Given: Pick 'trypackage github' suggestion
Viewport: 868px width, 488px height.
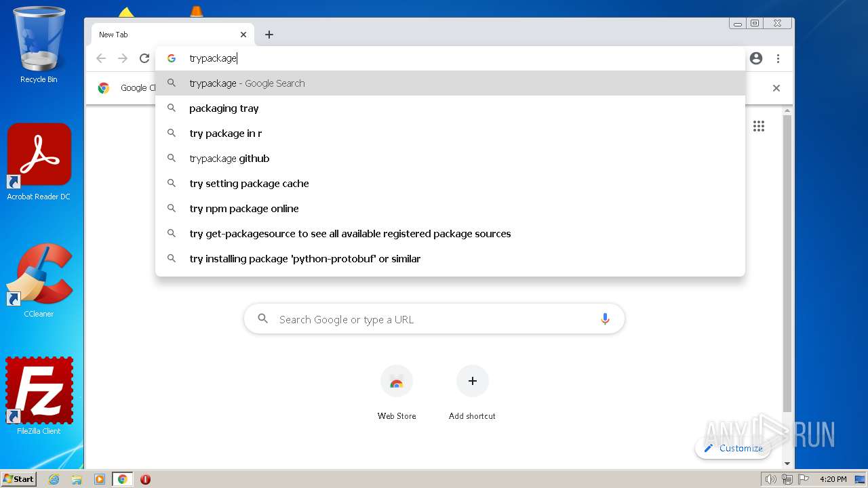Looking at the screenshot, I should (450, 159).
